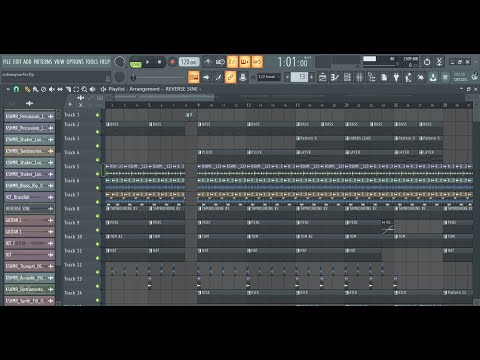Toggle the link chain icon
Screen dimensions: 480x360
(x=230, y=77)
